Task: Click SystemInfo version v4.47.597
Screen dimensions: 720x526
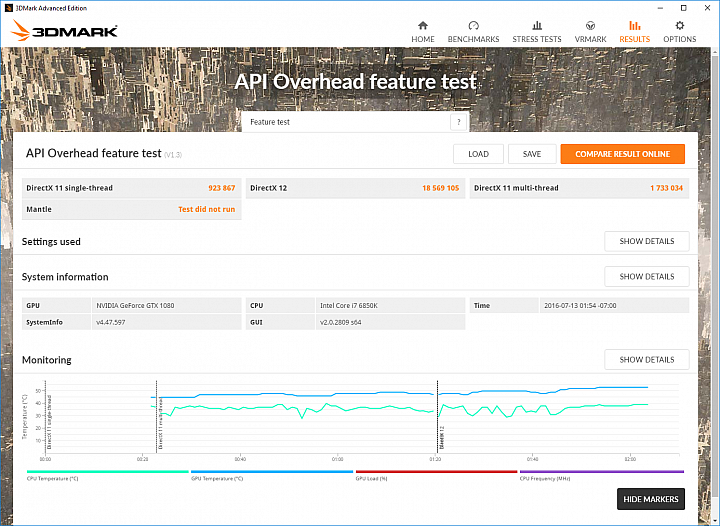Action: 110,322
